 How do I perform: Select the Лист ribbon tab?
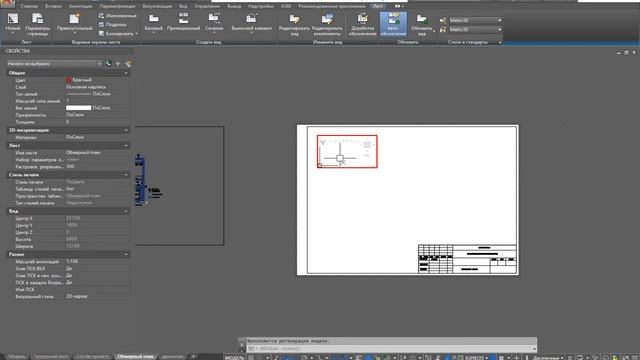coord(378,6)
